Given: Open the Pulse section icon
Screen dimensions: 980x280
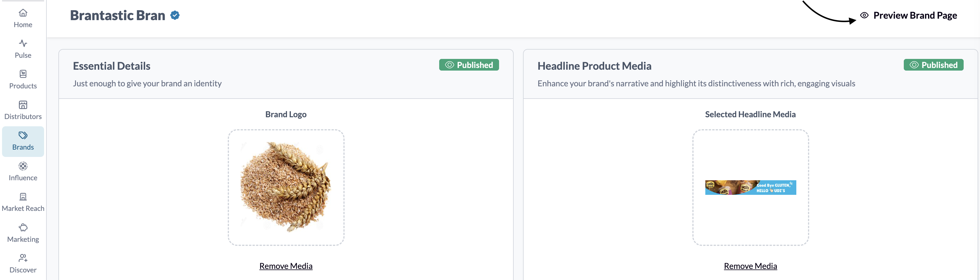Looking at the screenshot, I should [x=23, y=43].
